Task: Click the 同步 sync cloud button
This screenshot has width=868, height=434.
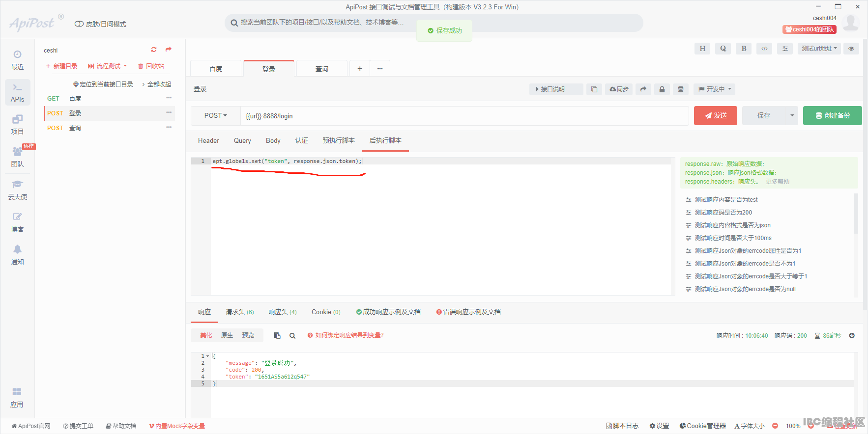Action: 619,89
